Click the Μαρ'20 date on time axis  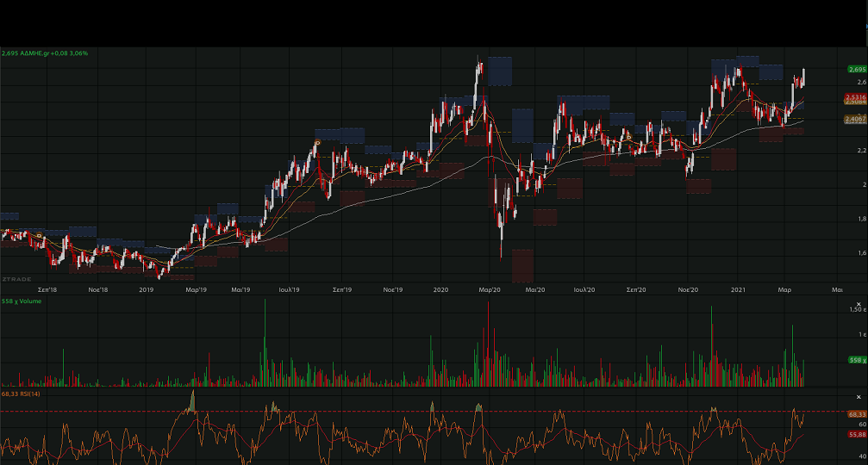point(490,290)
